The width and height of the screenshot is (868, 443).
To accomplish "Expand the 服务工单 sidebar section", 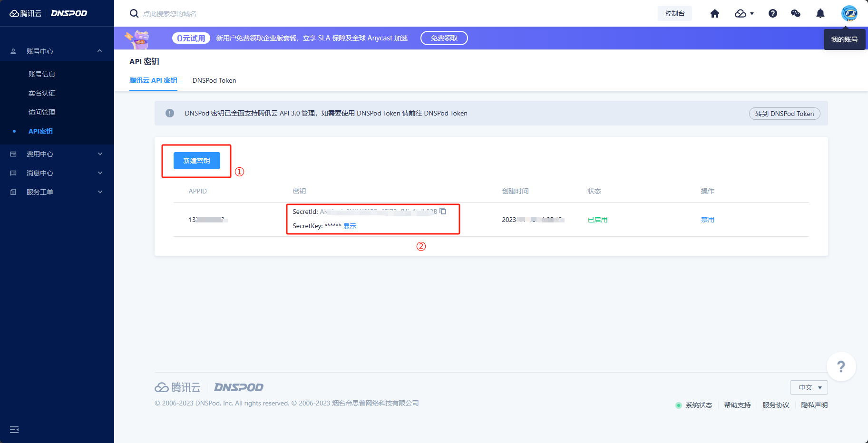I will pyautogui.click(x=57, y=192).
